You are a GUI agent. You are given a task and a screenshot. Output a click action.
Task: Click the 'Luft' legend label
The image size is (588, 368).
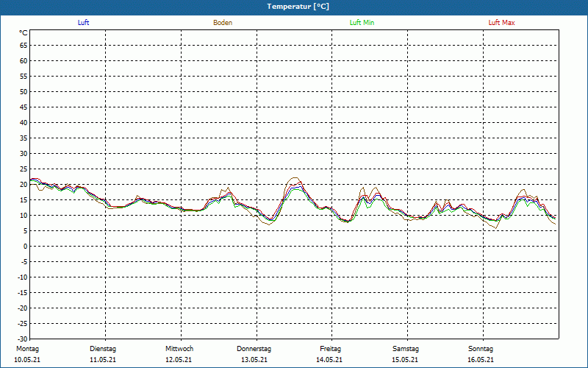[83, 23]
